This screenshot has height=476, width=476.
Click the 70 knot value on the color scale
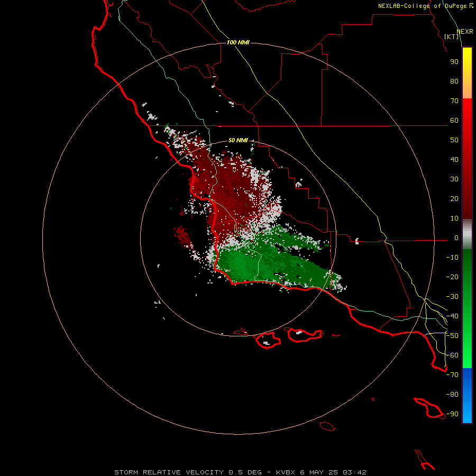454,101
